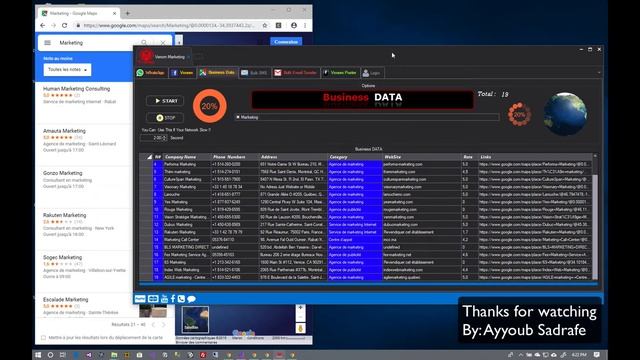Select the Marketing Call Center row
The width and height of the screenshot is (640, 360).
(366, 240)
